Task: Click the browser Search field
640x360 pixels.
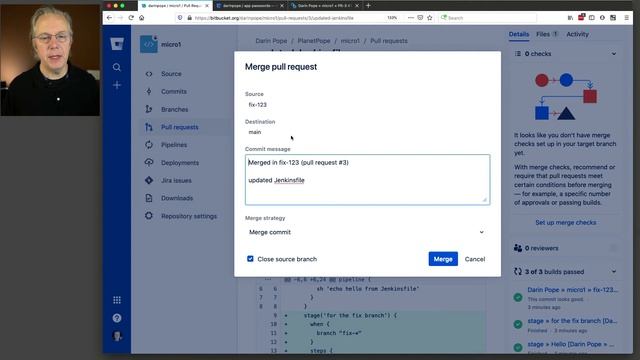Action: tap(488, 18)
